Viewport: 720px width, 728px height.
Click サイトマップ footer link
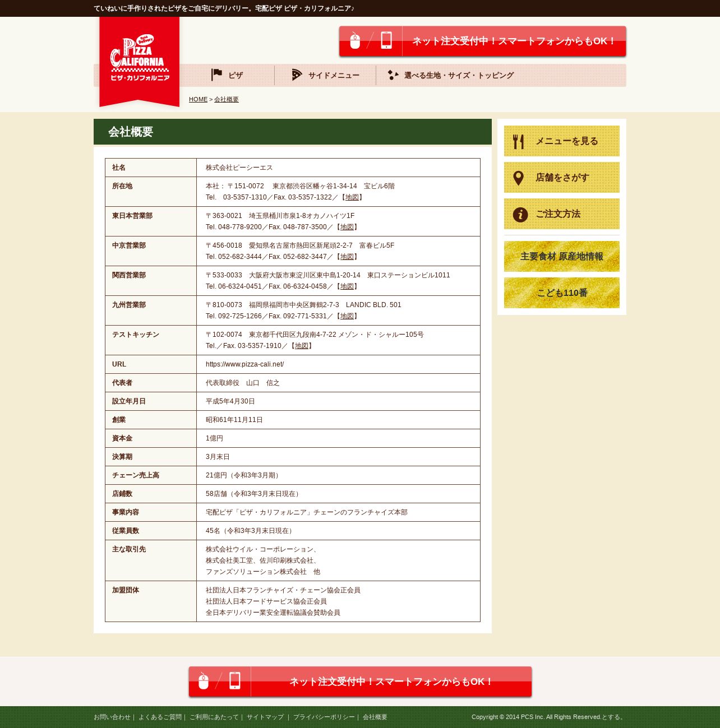click(x=265, y=717)
